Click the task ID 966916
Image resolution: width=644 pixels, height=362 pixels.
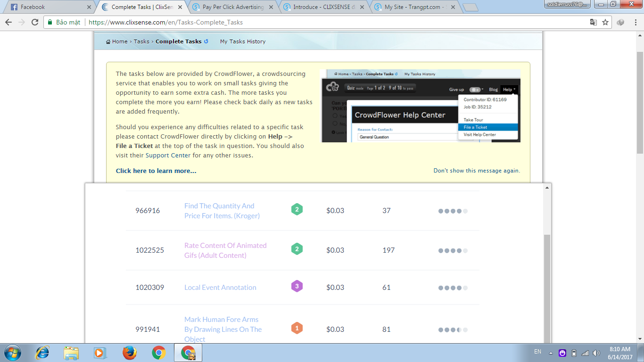click(148, 211)
